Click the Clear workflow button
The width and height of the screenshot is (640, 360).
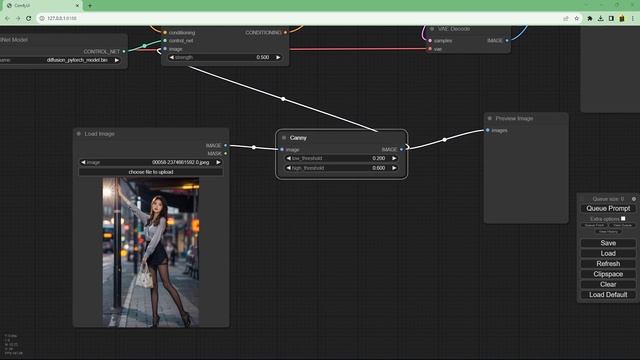coord(608,284)
